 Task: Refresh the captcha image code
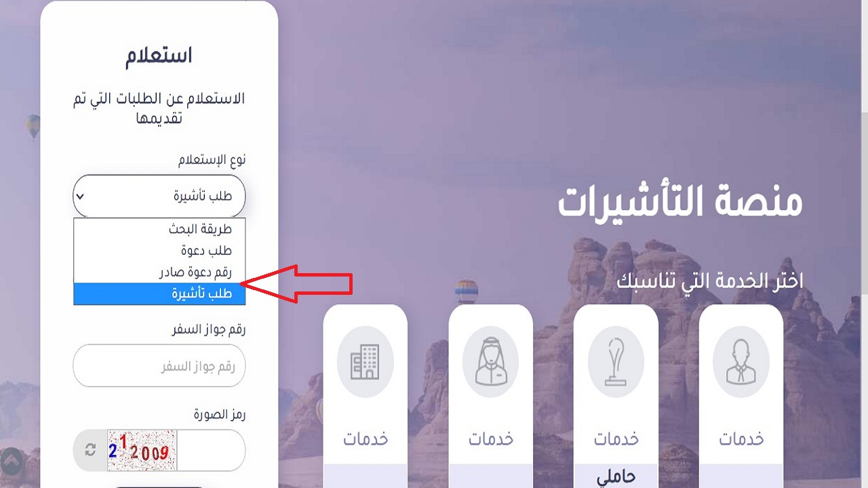(90, 450)
